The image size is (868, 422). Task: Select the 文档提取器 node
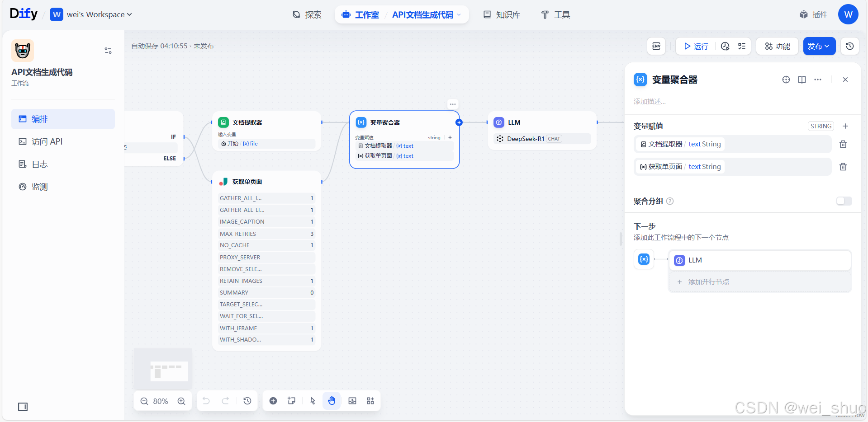266,131
